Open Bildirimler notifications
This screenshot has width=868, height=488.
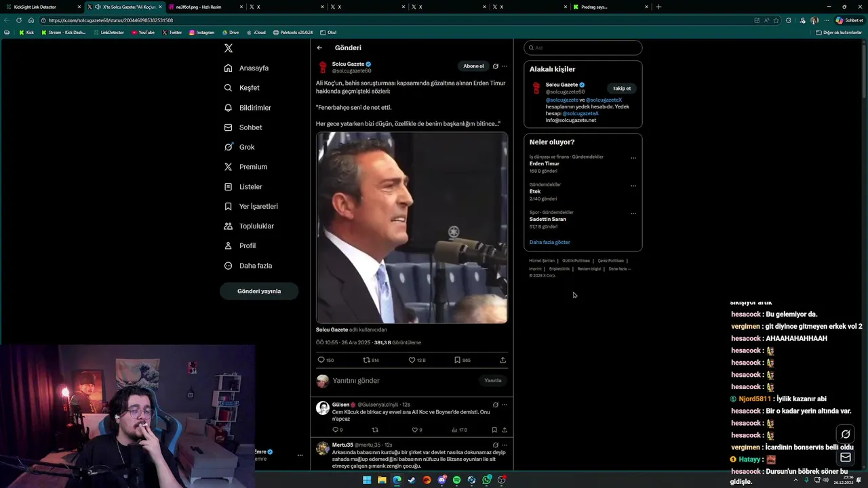click(248, 108)
